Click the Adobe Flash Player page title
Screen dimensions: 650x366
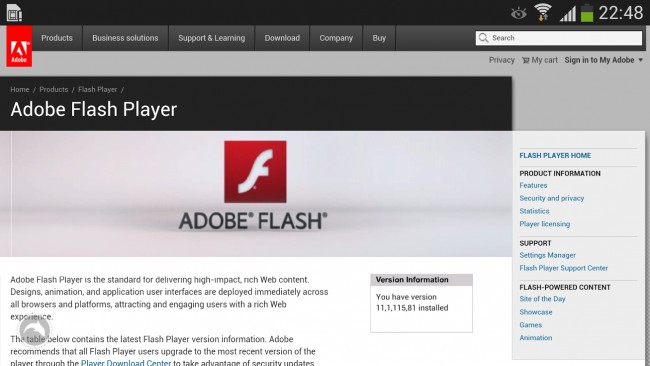pyautogui.click(x=94, y=110)
